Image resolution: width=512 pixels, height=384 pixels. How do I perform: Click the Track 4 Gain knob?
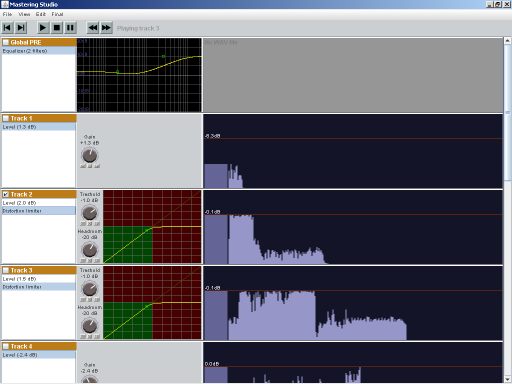[90, 379]
